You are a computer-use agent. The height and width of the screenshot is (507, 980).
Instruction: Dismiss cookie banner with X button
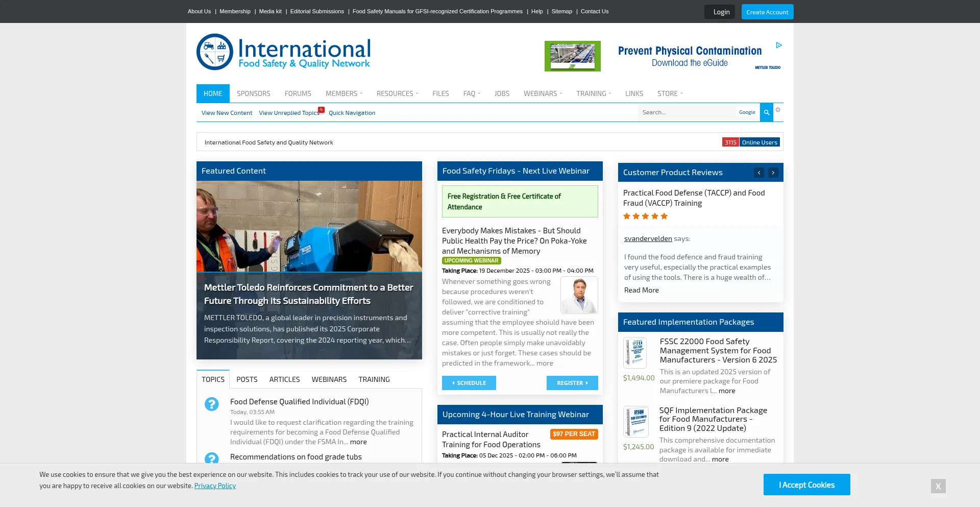(938, 486)
